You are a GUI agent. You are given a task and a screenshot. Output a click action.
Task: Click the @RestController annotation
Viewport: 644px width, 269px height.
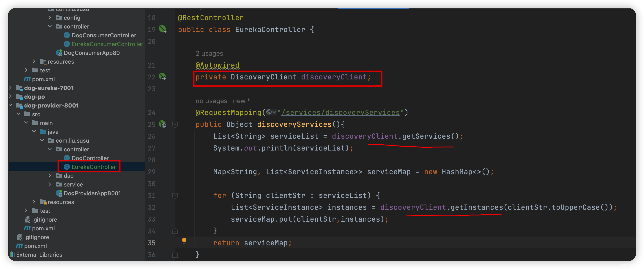tap(211, 18)
